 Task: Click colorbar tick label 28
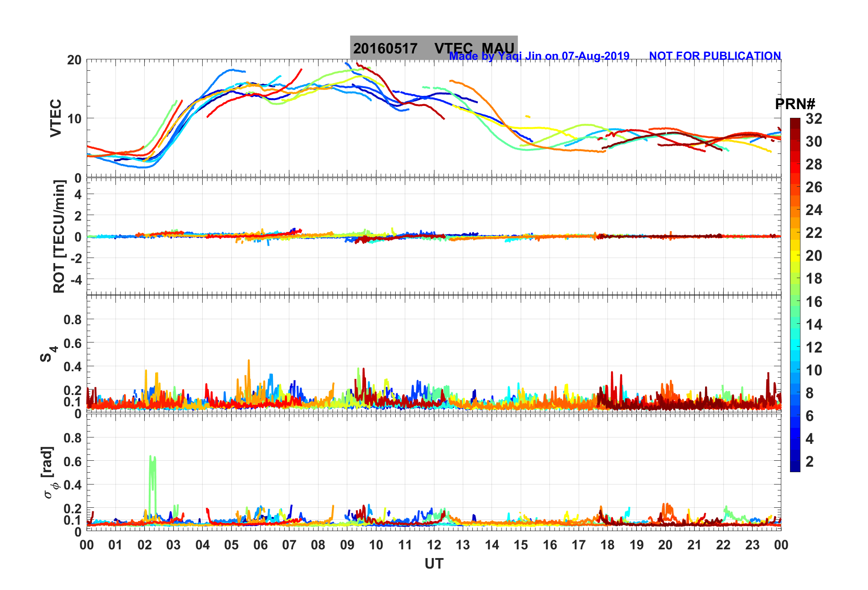814,164
